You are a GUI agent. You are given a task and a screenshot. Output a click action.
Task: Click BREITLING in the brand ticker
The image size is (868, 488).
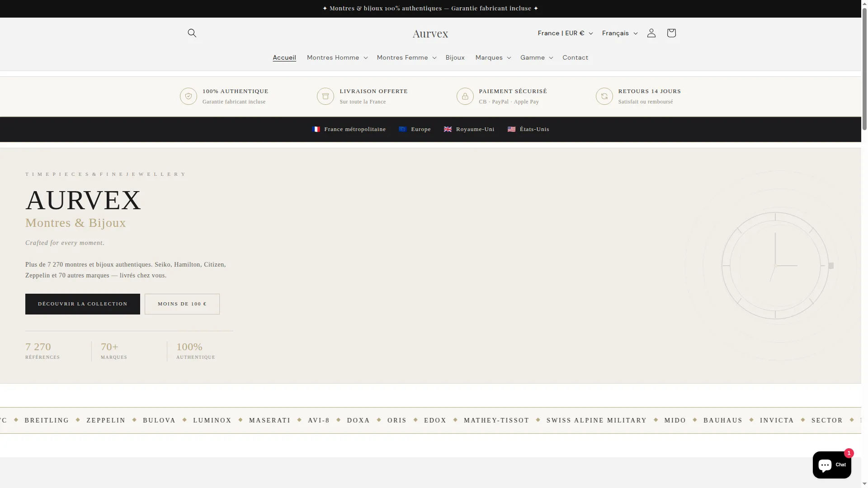click(47, 420)
